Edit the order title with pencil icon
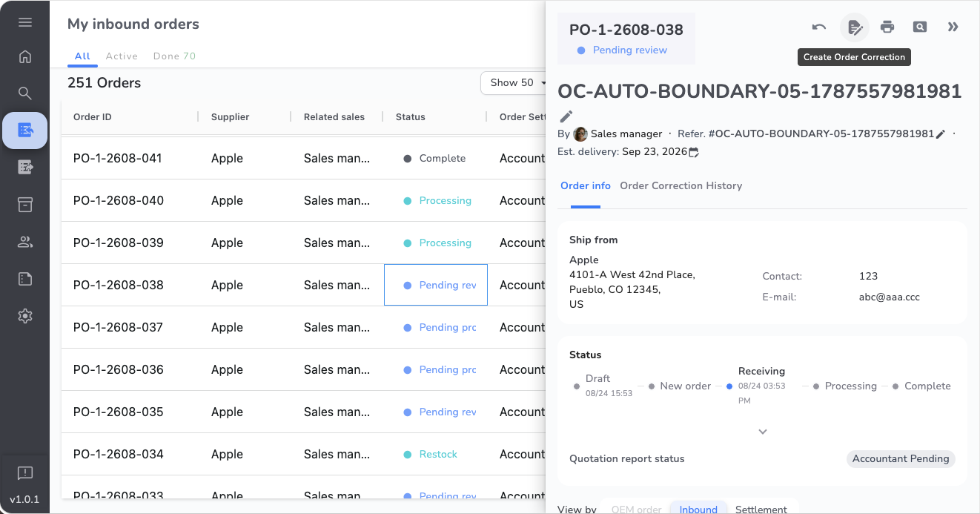This screenshot has width=980, height=514. coord(566,116)
